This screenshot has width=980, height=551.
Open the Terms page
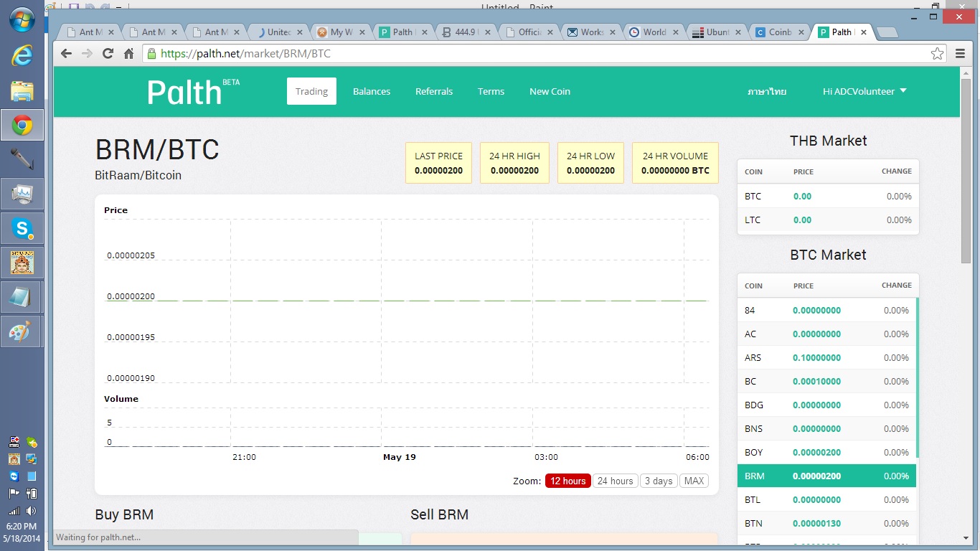491,91
